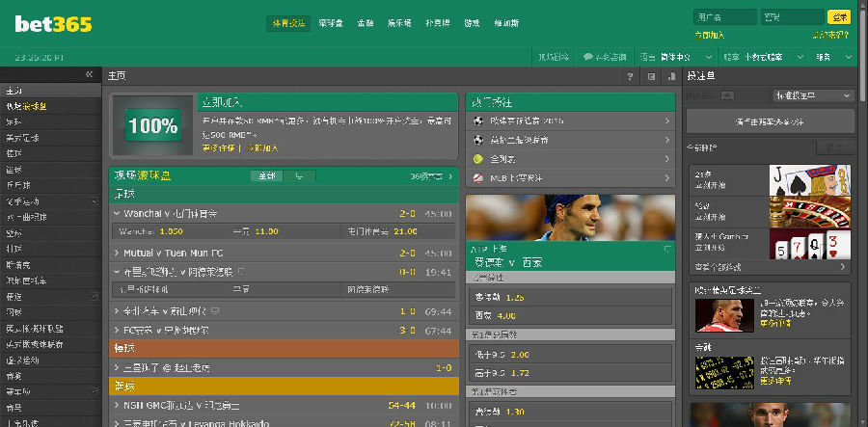This screenshot has width=868, height=427.
Task: Click the Wanchai 1.050 odds
Action: (x=171, y=231)
